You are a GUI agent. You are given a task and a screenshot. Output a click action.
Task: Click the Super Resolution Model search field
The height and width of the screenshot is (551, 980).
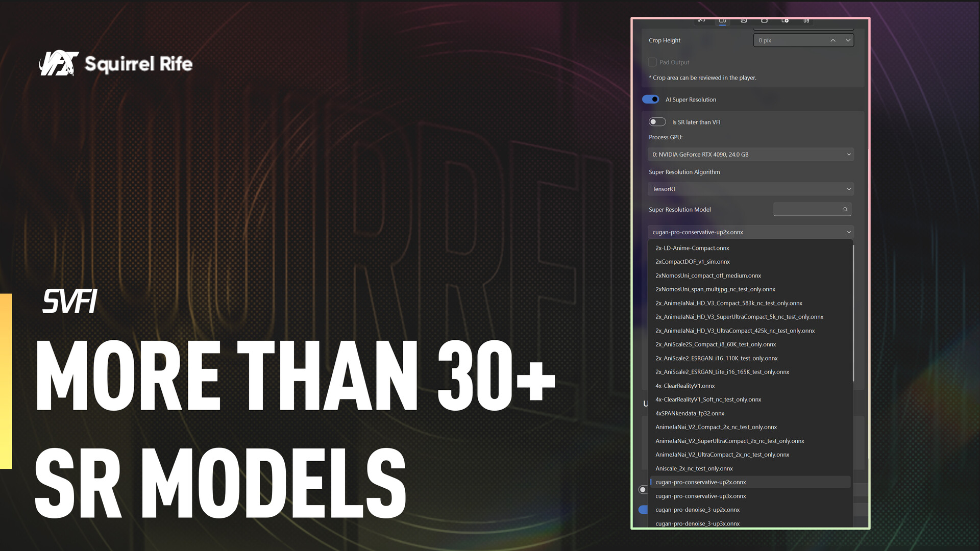[x=807, y=209]
